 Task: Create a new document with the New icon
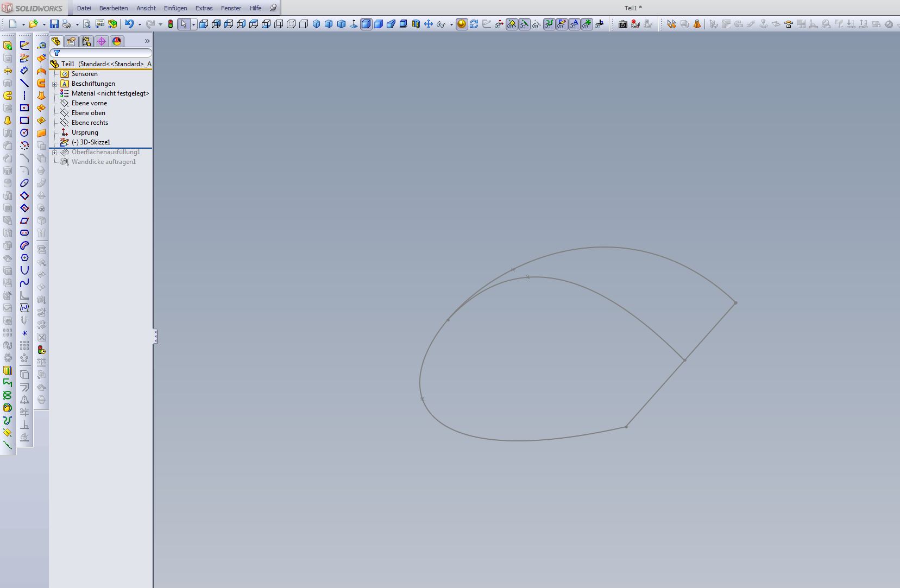click(13, 24)
